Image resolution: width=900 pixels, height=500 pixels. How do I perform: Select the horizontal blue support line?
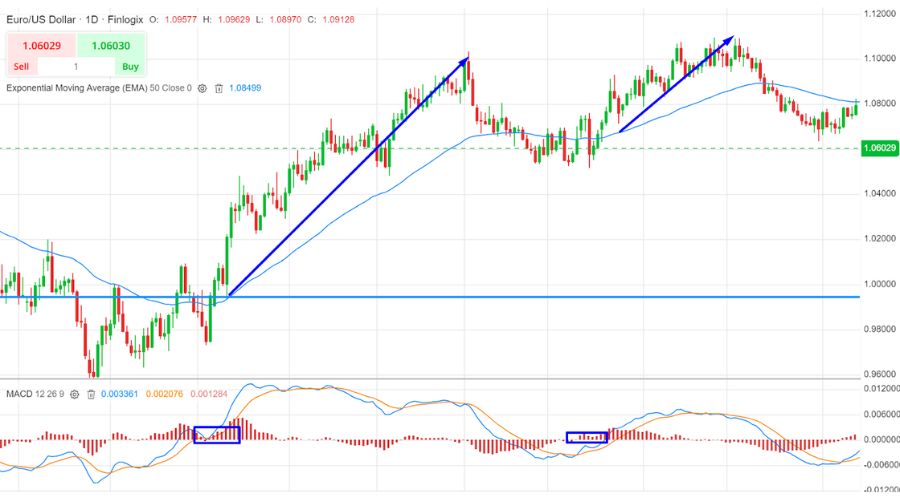[x=600, y=296]
